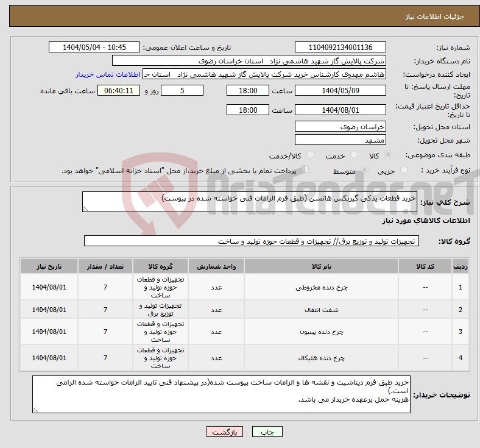Click item name چرخ دنده هلیکال
The image size is (480, 448).
point(322,358)
